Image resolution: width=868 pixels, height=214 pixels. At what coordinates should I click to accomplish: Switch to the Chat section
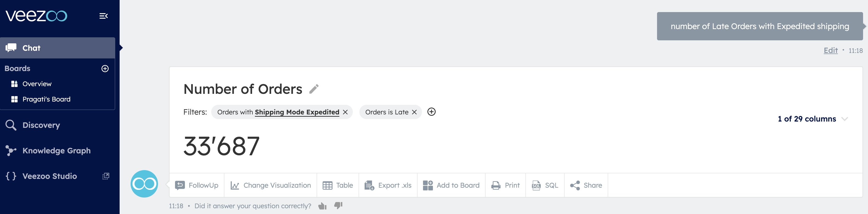coord(31,48)
